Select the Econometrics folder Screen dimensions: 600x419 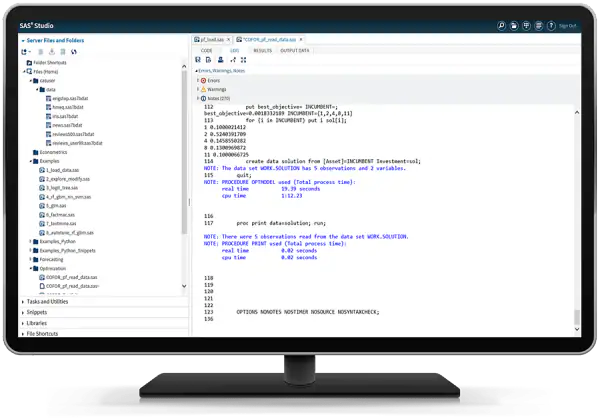[50, 152]
